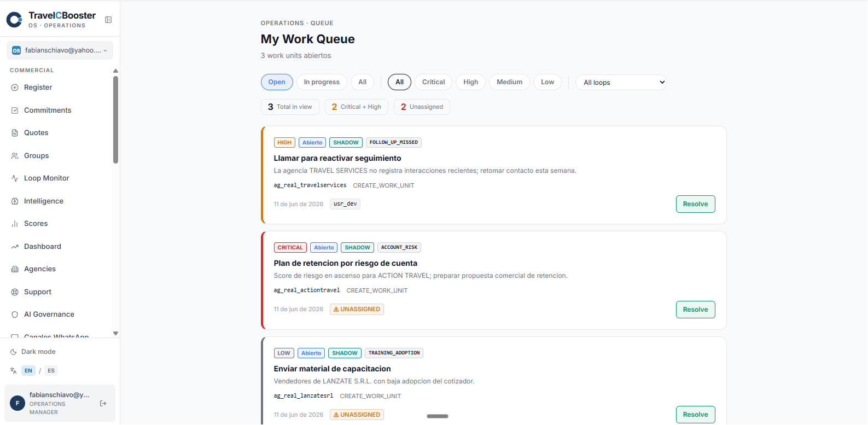Viewport: 868px width, 425px height.
Task: Click the CRITICAL priority badge
Action: tap(290, 248)
